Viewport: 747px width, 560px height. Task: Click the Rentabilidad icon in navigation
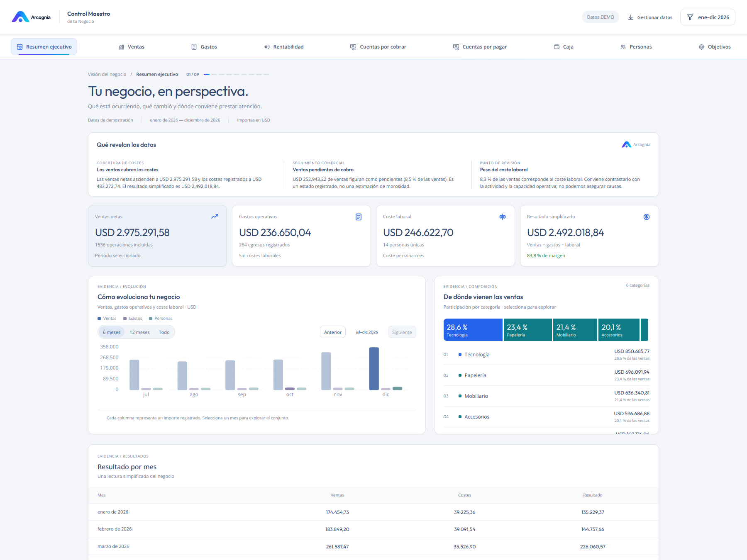267,47
